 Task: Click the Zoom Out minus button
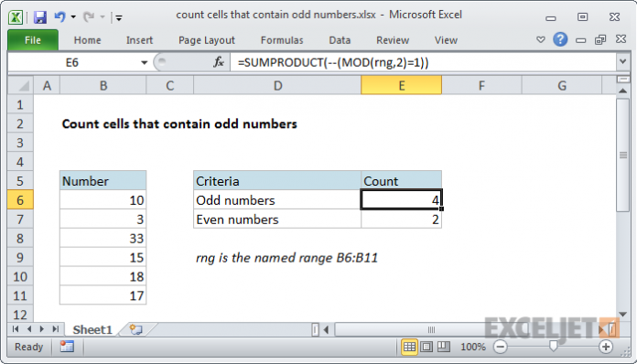coord(500,347)
